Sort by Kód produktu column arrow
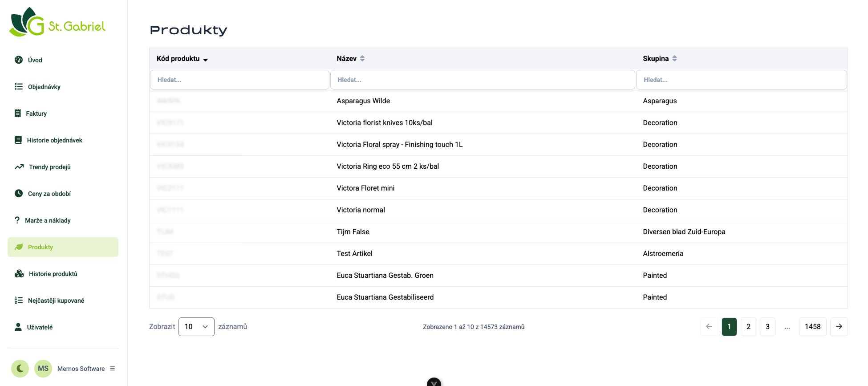Viewport: 868px width, 386px height. [205, 59]
